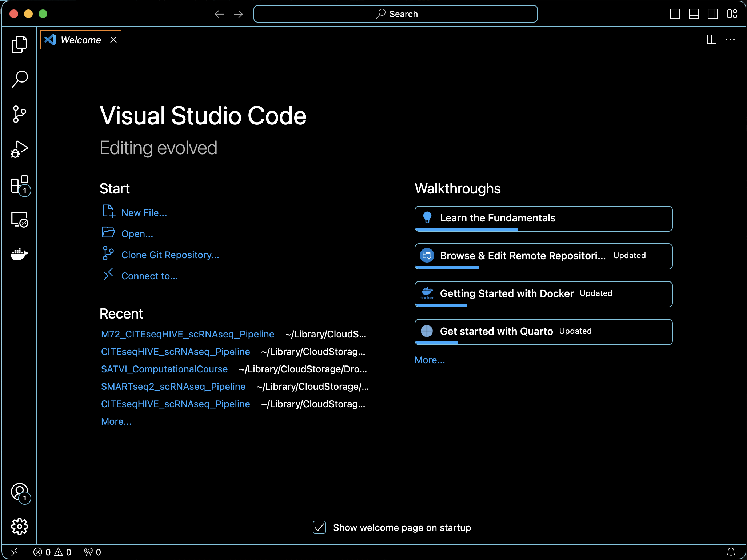Click Connect to link
The width and height of the screenshot is (747, 560).
coord(149,276)
